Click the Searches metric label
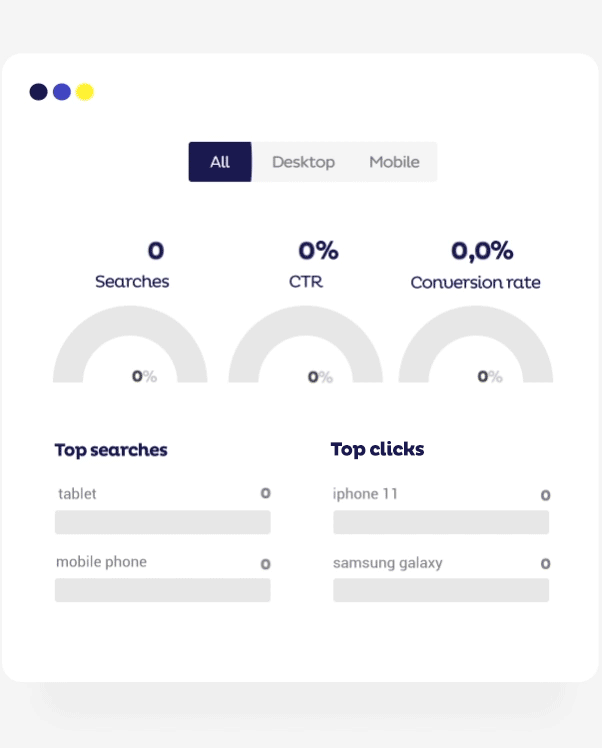Viewport: 602px width, 748px height. pyautogui.click(x=132, y=282)
